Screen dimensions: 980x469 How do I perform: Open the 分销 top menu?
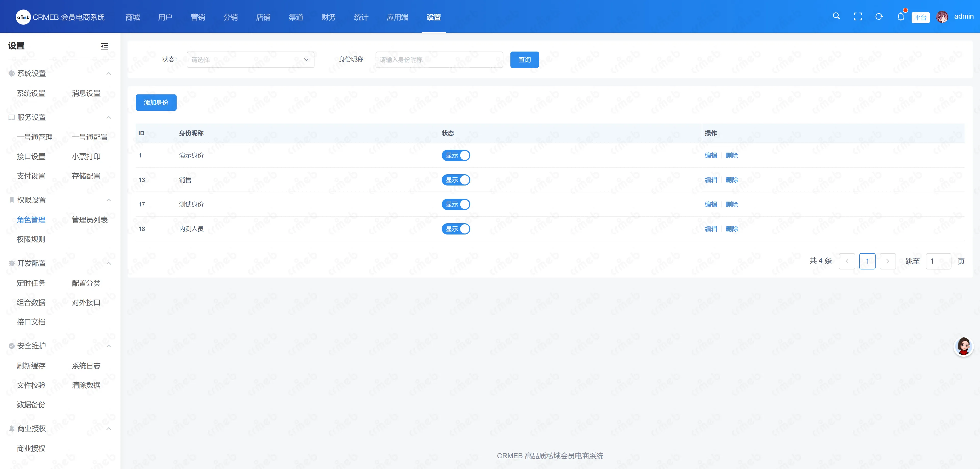230,17
